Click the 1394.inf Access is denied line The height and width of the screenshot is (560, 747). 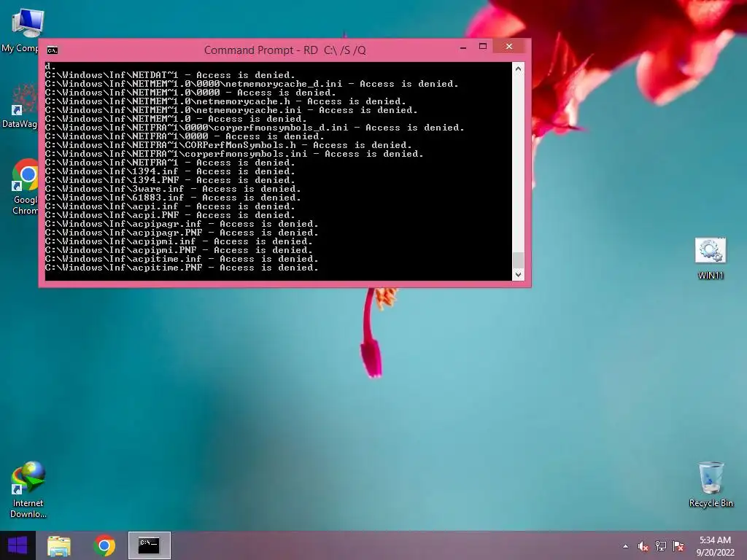pyautogui.click(x=170, y=171)
